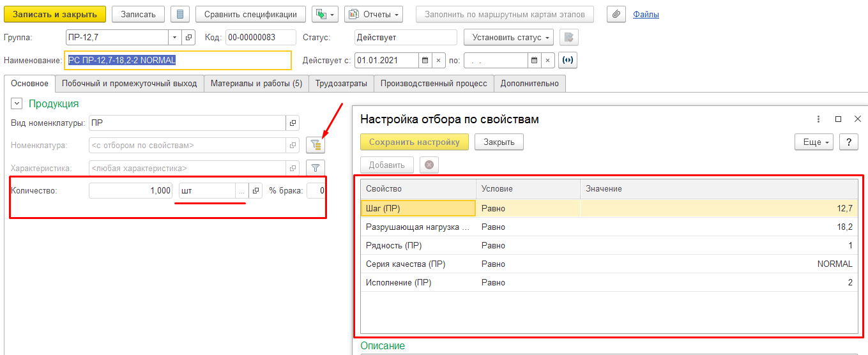Click the icon right of Установить статус

coord(569,38)
